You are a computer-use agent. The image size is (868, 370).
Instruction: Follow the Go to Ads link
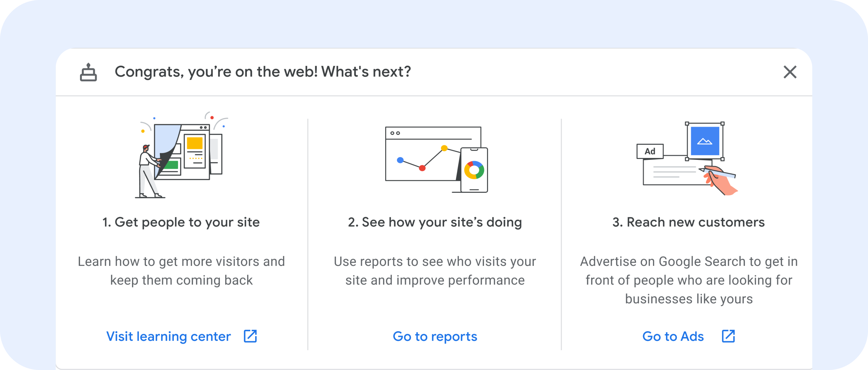[673, 336]
